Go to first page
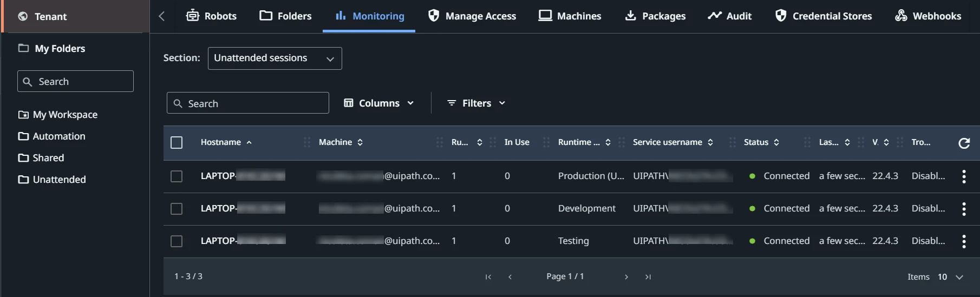 point(488,277)
